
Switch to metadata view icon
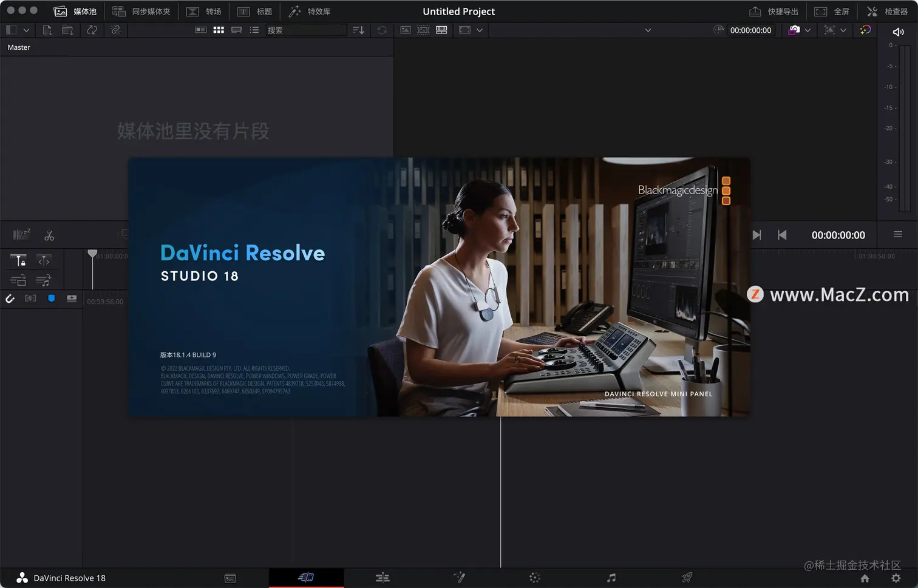(x=201, y=30)
